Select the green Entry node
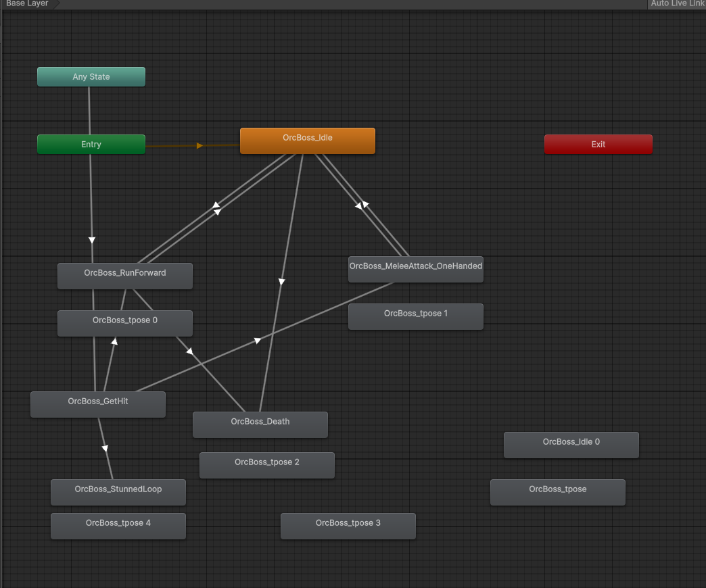Screen dimensions: 706x588 point(91,145)
